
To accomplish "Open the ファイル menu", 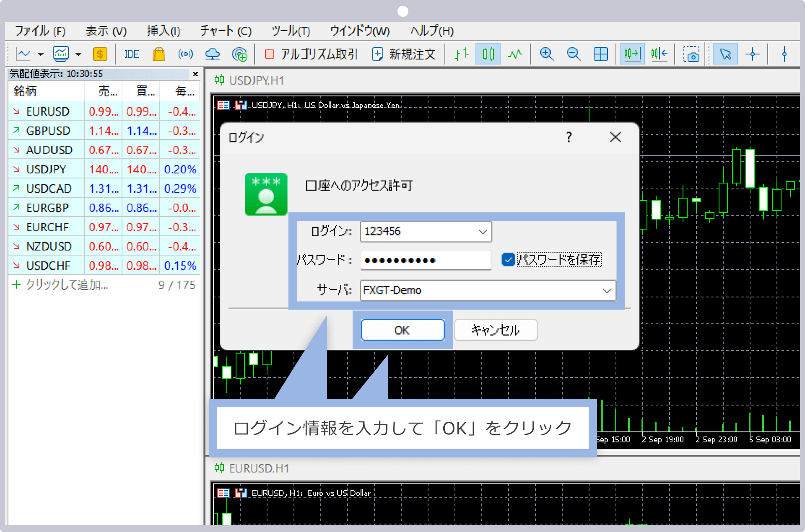I will click(x=39, y=31).
